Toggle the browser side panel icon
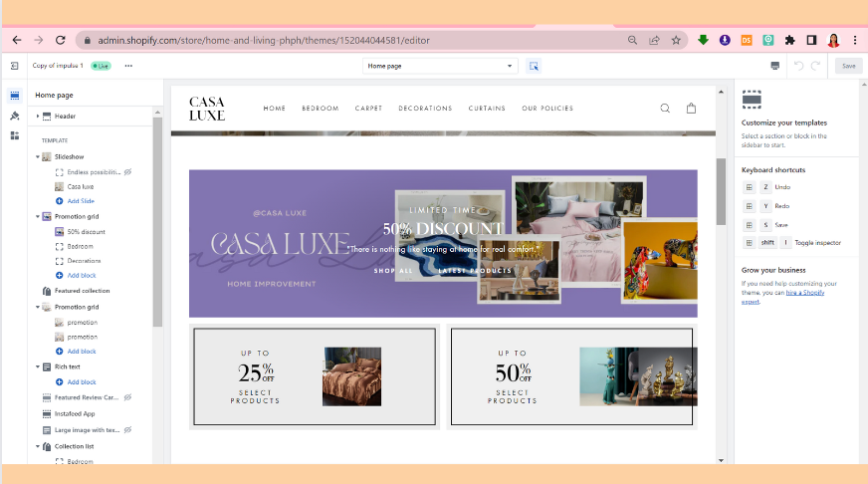This screenshot has height=484, width=868. click(x=811, y=40)
